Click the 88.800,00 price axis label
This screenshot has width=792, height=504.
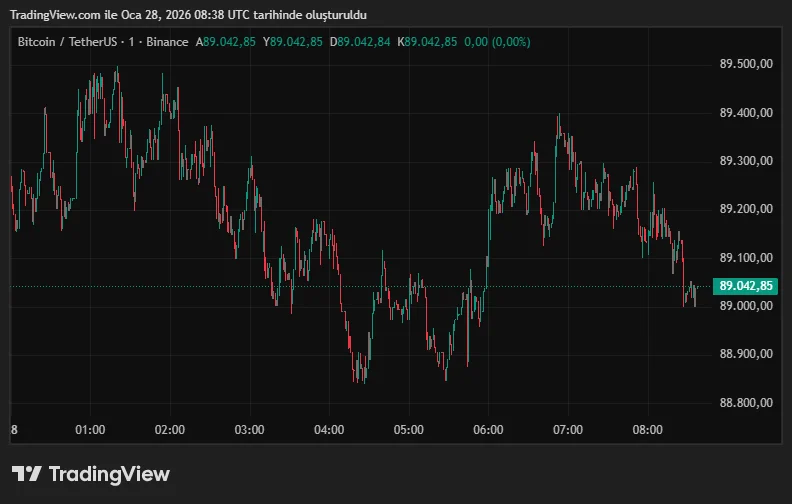746,403
